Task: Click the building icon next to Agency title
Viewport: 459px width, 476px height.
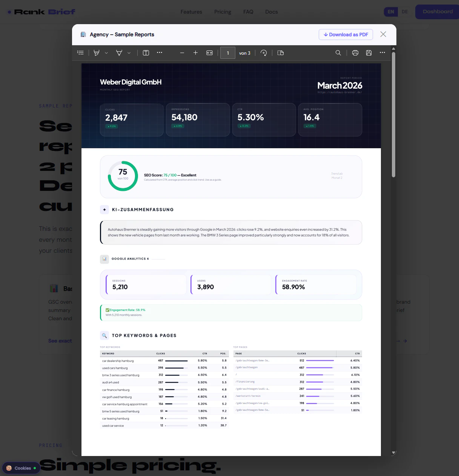Action: pyautogui.click(x=83, y=34)
